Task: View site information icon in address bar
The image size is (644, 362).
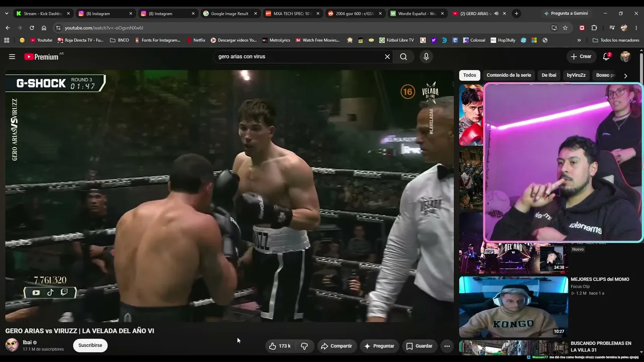Action: [x=58, y=28]
